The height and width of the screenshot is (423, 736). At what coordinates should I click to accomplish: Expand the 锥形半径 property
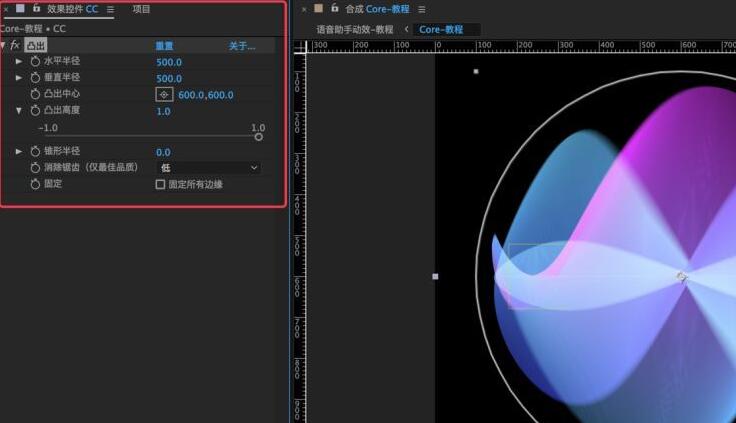tap(19, 152)
